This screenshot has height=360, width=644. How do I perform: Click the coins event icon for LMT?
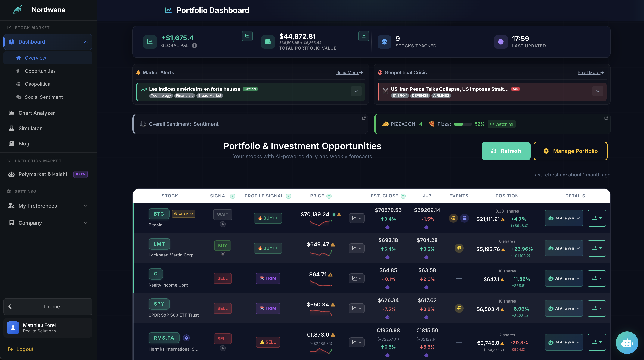(459, 248)
